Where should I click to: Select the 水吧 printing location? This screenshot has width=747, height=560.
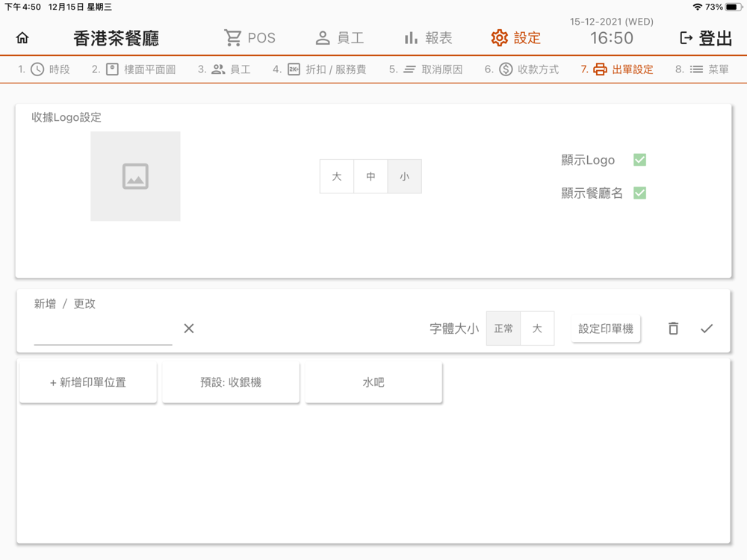(x=374, y=382)
